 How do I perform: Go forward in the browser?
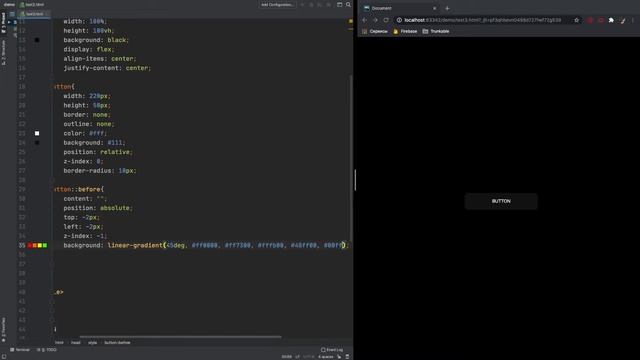[375, 20]
